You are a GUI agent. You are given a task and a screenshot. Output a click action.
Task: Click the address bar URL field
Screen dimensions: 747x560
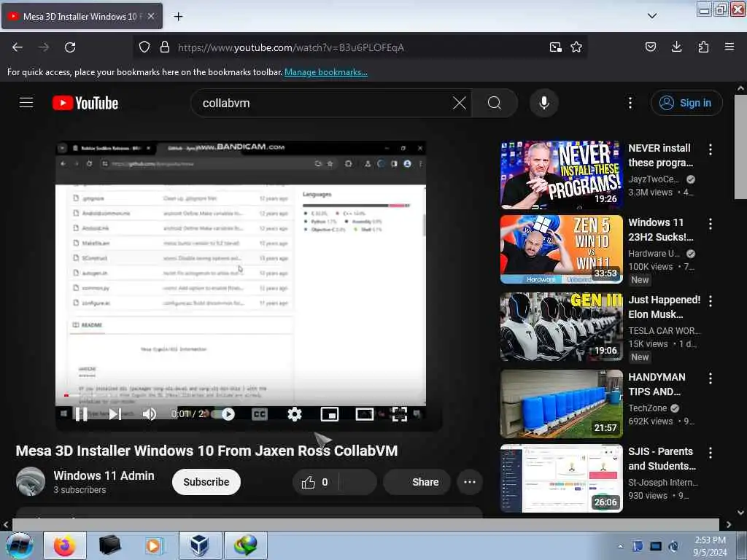pyautogui.click(x=360, y=47)
